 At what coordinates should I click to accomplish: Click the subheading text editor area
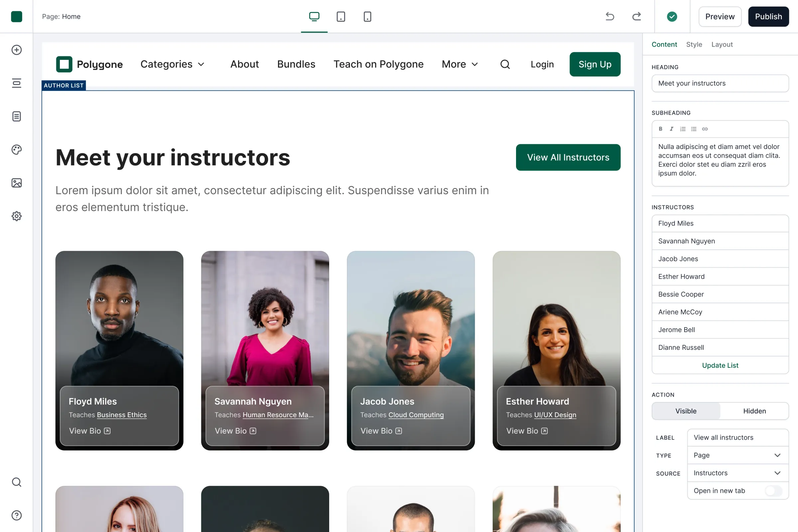click(720, 162)
